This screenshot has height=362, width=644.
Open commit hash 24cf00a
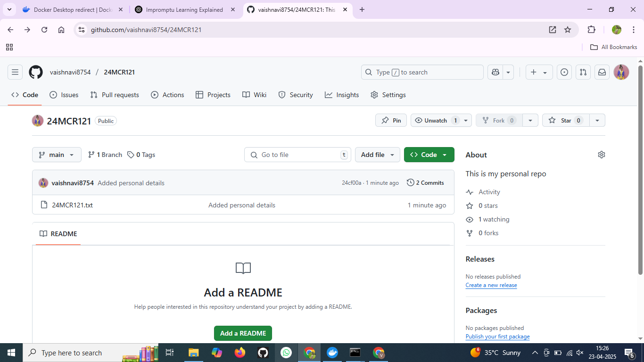351,183
